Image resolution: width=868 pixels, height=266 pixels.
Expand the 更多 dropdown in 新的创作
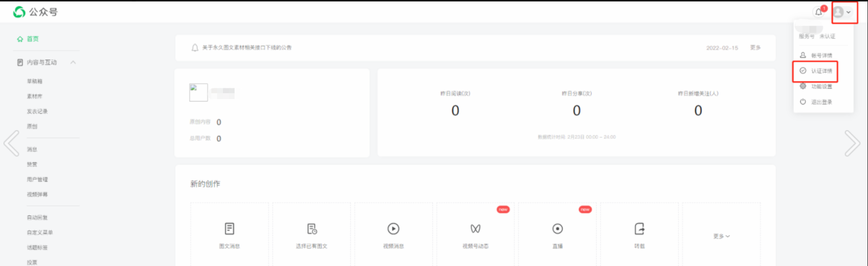click(x=721, y=236)
